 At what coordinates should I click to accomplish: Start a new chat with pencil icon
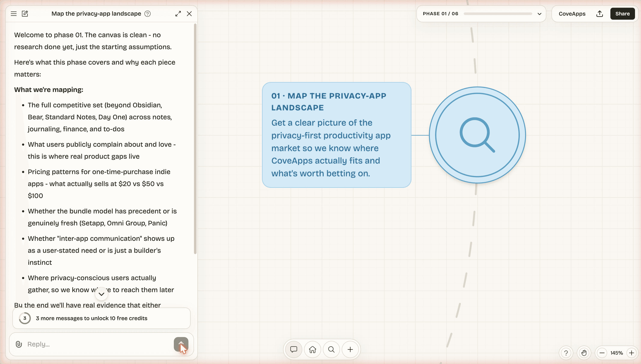(25, 14)
